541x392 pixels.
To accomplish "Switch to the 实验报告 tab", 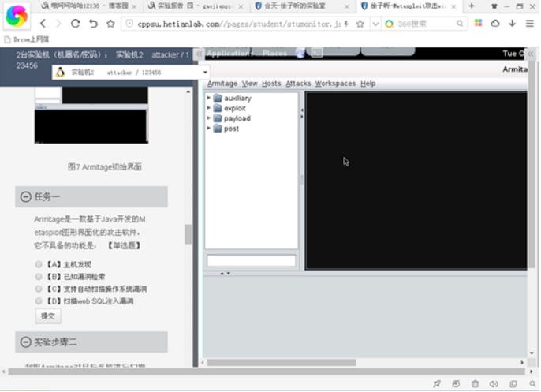I will pos(195,6).
